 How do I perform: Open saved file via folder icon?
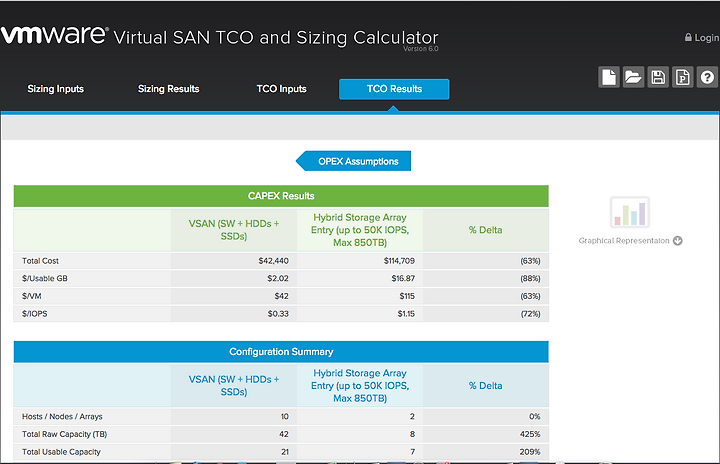(x=633, y=77)
